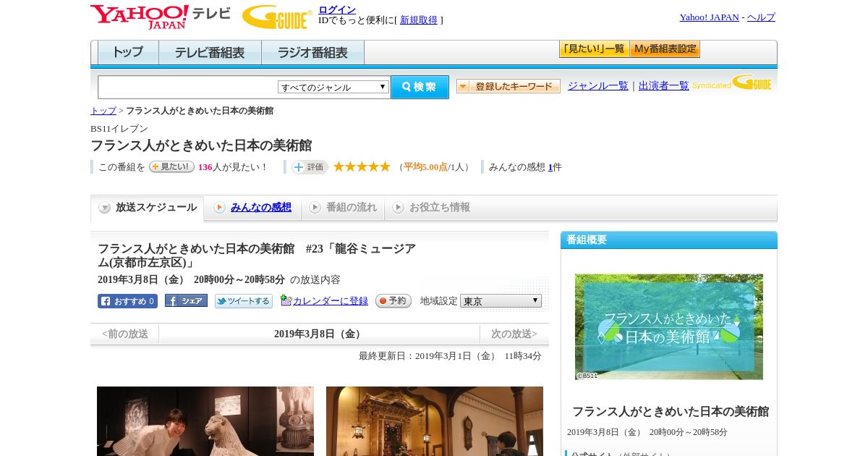Open the 「見たい!」一覧 button

[594, 49]
